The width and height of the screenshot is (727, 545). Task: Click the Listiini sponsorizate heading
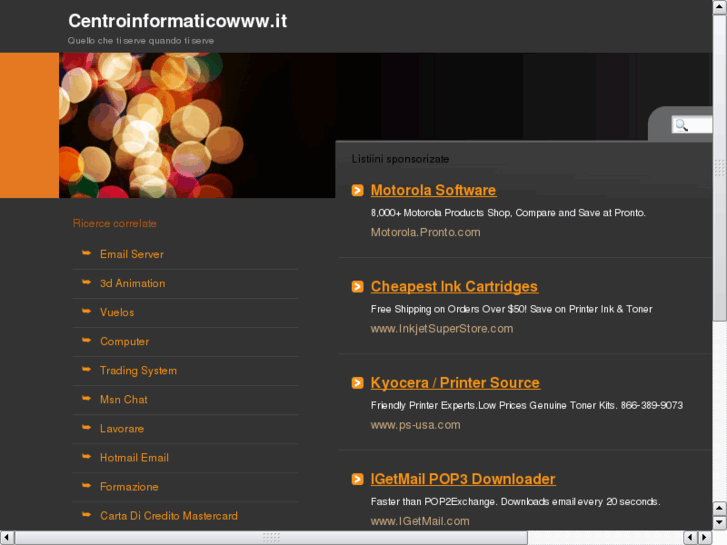tap(400, 159)
